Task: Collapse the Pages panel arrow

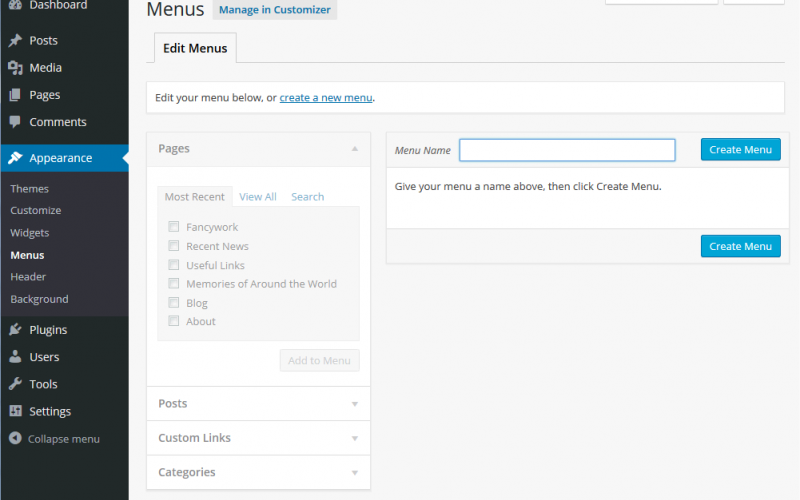Action: coord(355,148)
